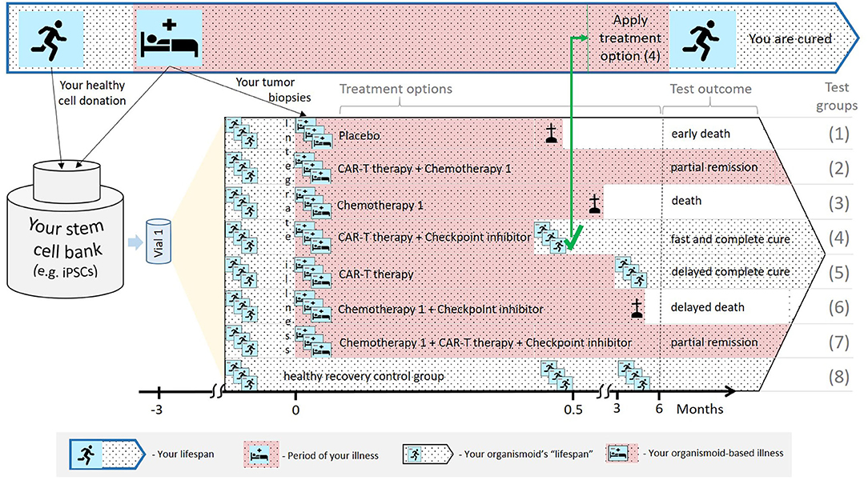
Task: Click the "You are cured" text
Action: tap(790, 38)
